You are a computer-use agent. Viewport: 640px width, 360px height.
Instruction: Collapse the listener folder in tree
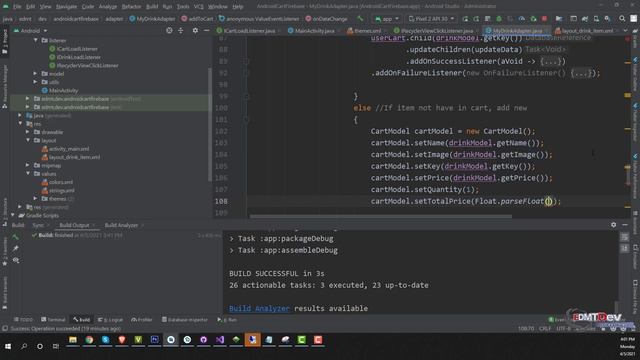click(x=36, y=40)
